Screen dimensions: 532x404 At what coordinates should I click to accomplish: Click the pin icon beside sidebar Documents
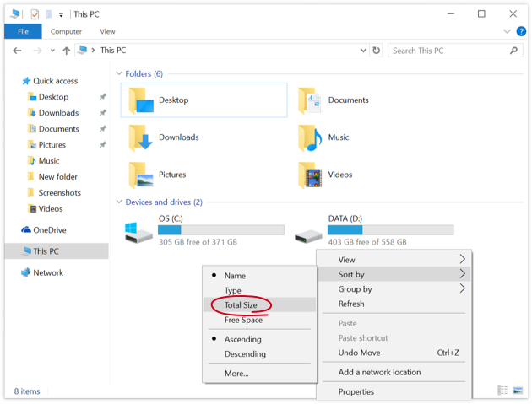(x=103, y=129)
